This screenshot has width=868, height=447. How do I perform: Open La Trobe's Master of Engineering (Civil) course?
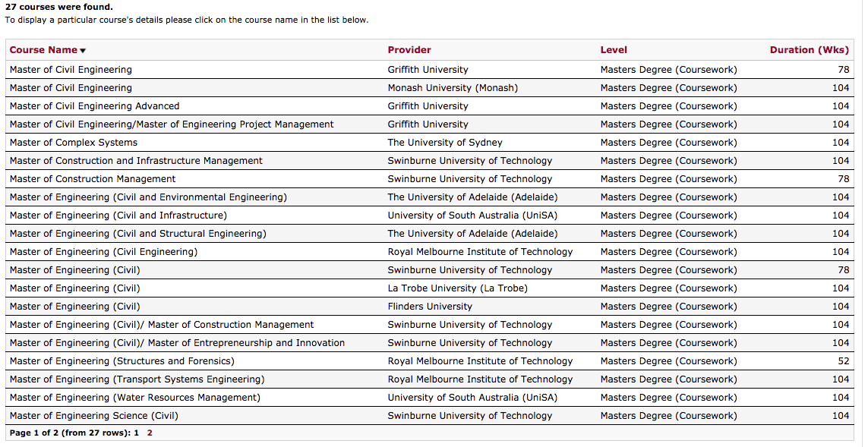point(74,289)
